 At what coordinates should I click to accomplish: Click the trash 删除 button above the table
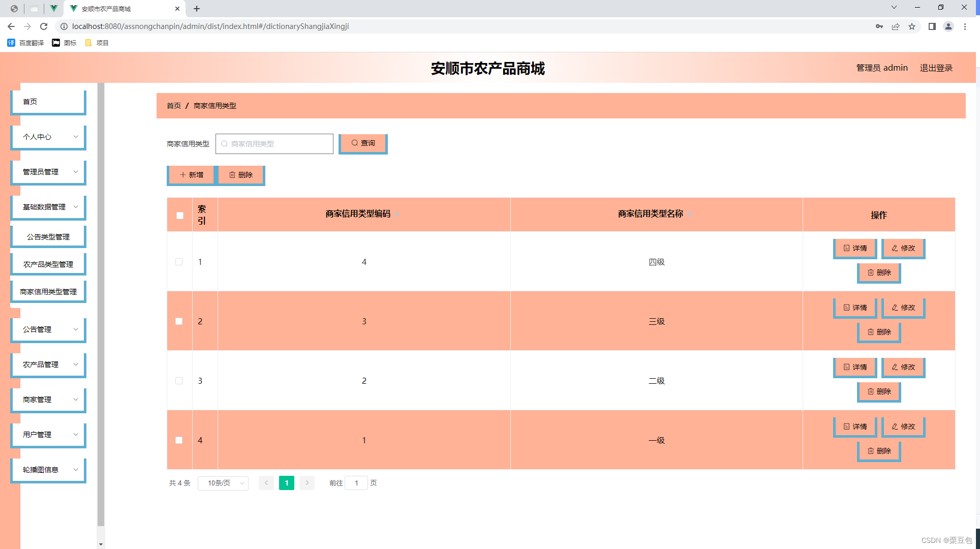click(x=241, y=175)
